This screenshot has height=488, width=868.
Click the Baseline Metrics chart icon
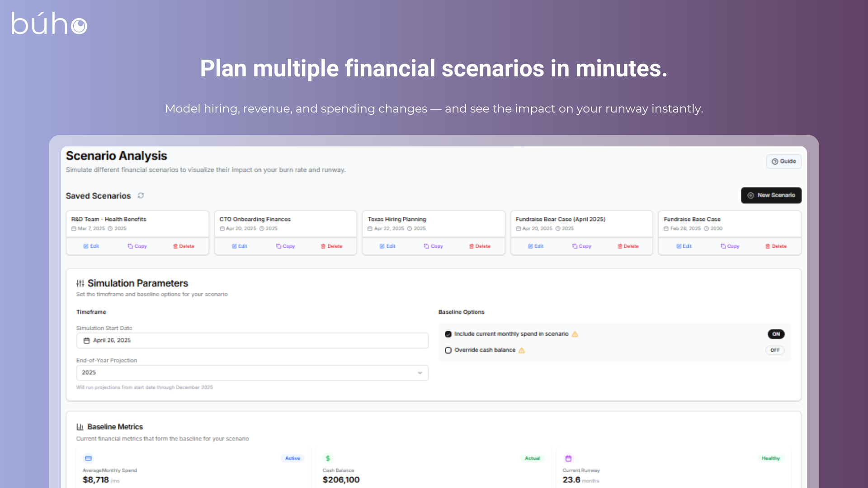coord(80,427)
